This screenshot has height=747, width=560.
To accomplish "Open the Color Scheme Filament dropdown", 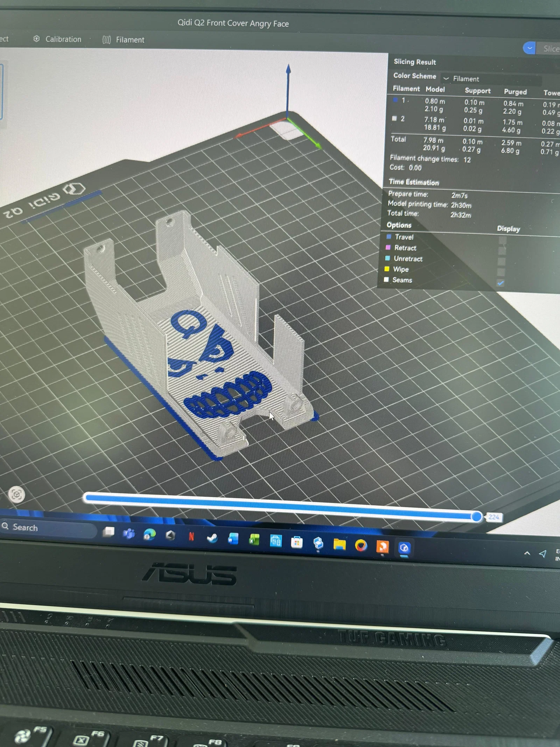I will (x=491, y=79).
